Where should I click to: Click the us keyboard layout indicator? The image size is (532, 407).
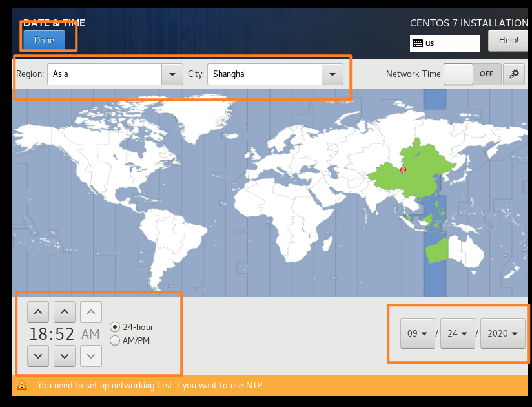[444, 43]
